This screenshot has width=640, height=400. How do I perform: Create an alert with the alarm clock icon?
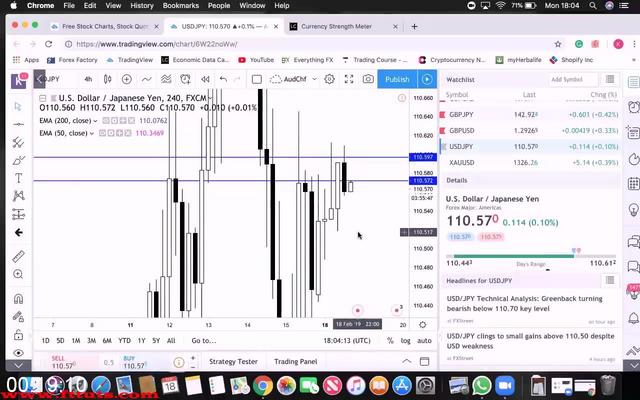coord(185,79)
